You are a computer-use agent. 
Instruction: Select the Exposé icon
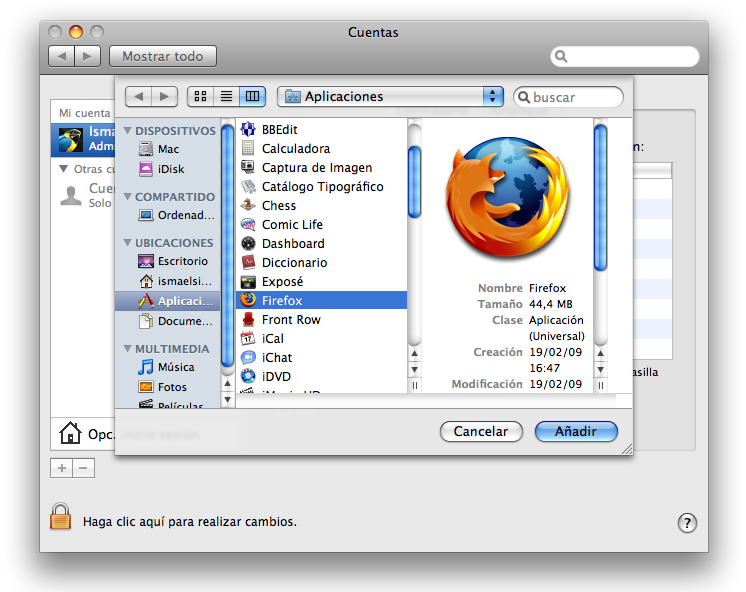click(248, 282)
